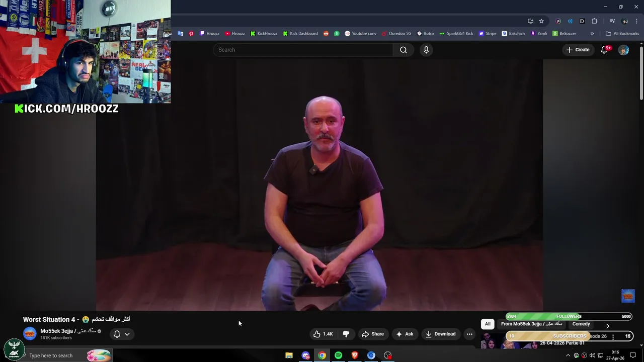Screen dimensions: 644x362
Task: Open the Stripe bookmark
Action: pos(487,34)
